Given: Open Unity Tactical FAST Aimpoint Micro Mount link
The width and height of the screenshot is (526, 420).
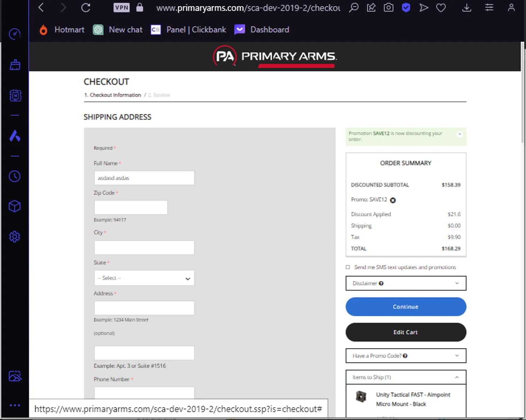Looking at the screenshot, I should tap(413, 399).
